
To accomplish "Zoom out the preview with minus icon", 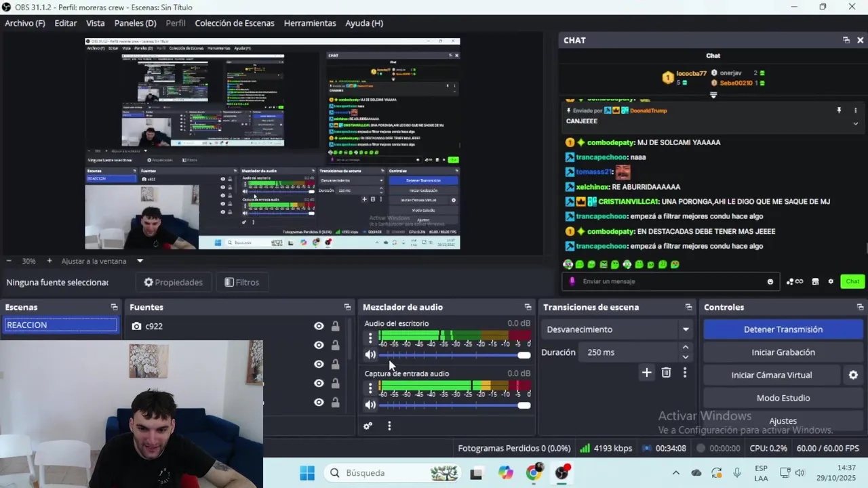I will pyautogui.click(x=9, y=261).
